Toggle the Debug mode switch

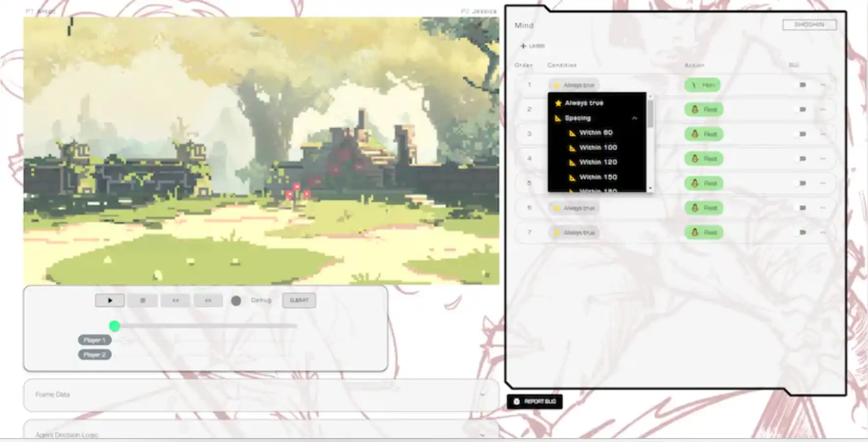pyautogui.click(x=236, y=301)
